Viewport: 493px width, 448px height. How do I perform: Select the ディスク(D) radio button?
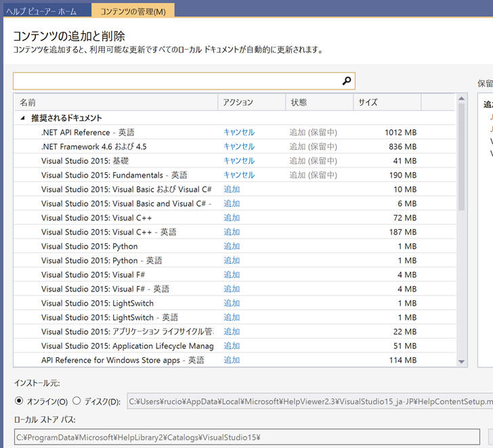77,401
